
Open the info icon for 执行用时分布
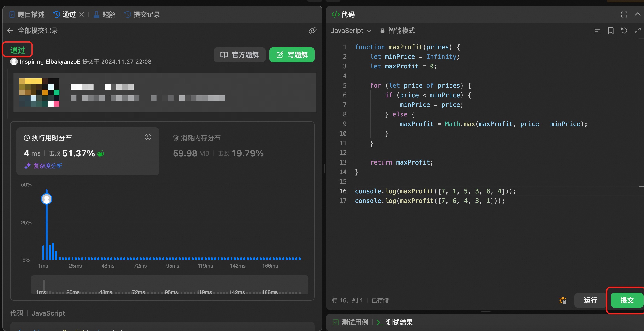point(148,137)
